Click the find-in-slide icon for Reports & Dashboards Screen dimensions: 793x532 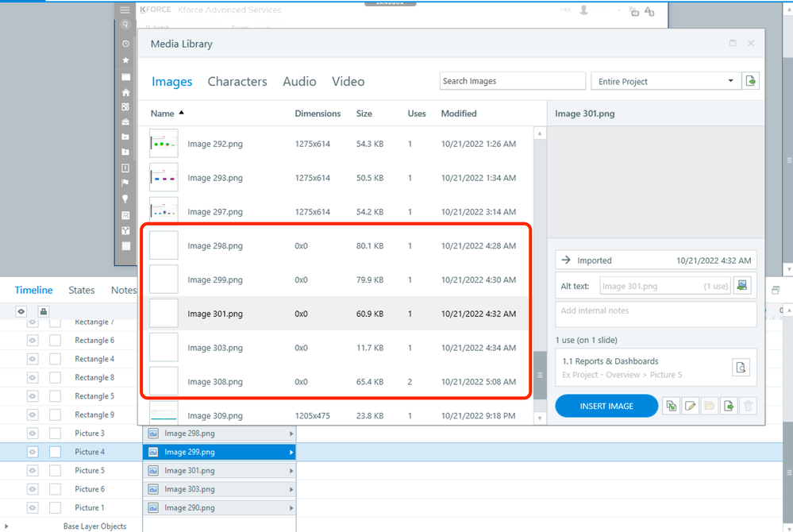(741, 368)
